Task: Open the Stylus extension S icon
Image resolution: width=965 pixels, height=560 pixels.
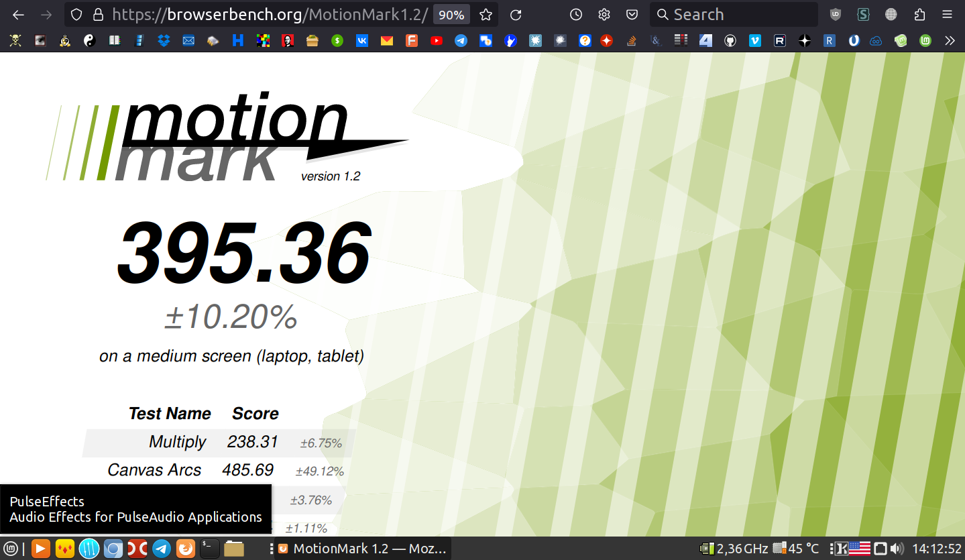Action: [x=864, y=15]
